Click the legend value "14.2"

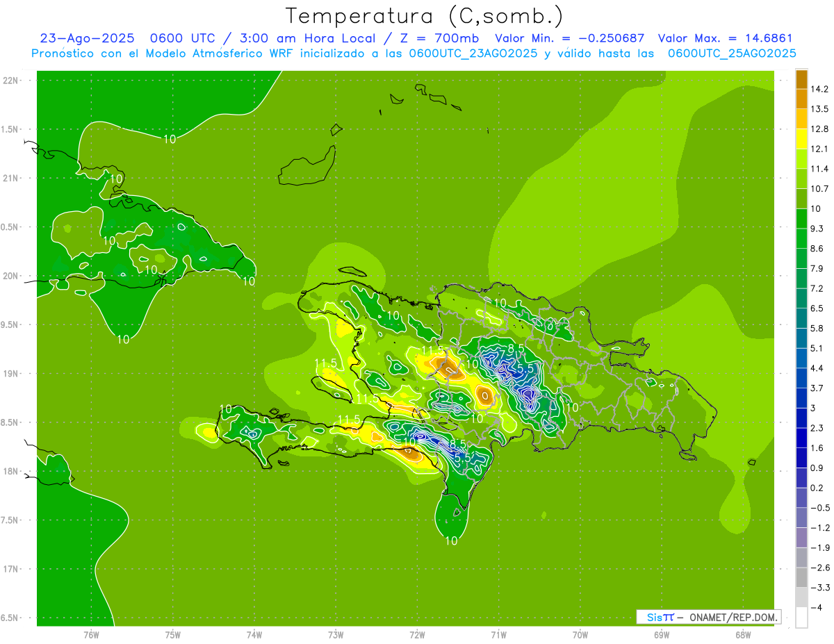point(819,89)
